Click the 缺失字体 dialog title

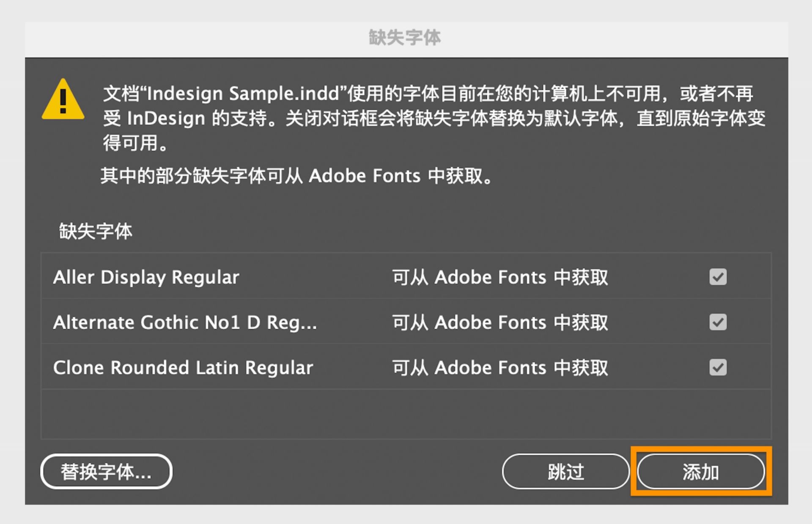[x=405, y=38]
